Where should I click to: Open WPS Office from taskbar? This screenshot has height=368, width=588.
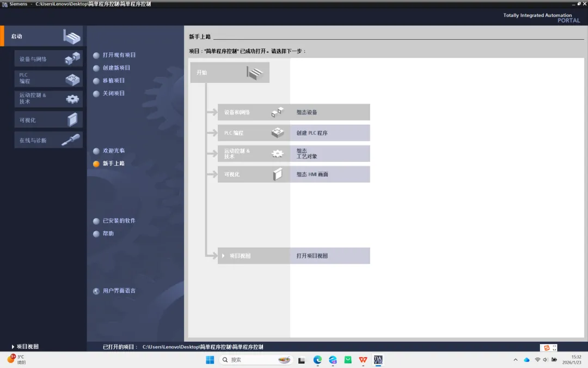tap(363, 360)
